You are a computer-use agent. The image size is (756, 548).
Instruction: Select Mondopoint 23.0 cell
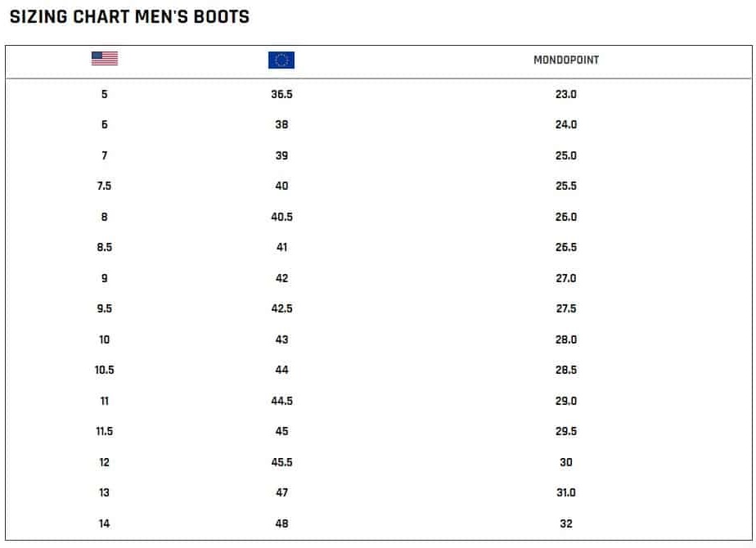click(566, 94)
